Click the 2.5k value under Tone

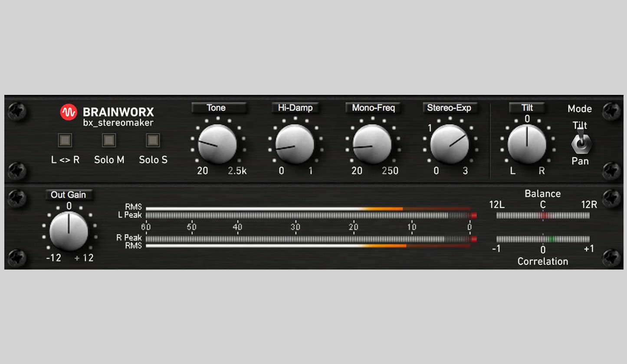(237, 171)
